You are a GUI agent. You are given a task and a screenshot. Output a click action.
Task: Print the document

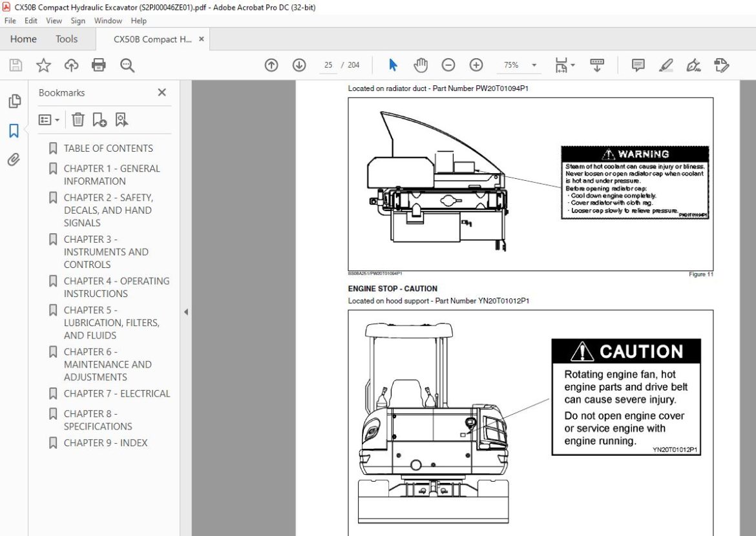click(99, 65)
